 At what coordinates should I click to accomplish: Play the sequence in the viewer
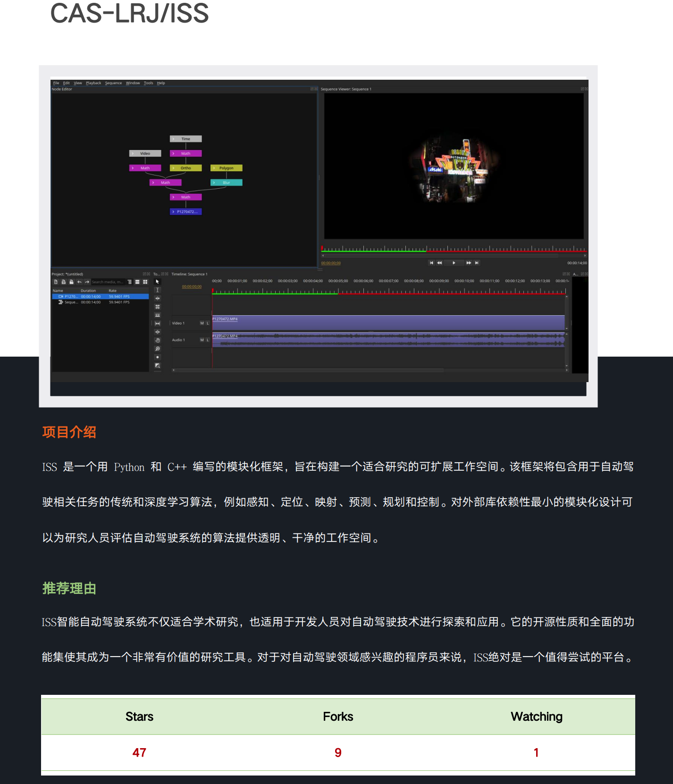454,263
